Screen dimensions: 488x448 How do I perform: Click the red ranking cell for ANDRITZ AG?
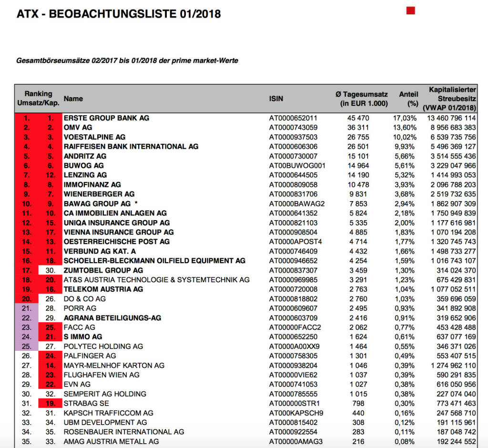point(27,156)
